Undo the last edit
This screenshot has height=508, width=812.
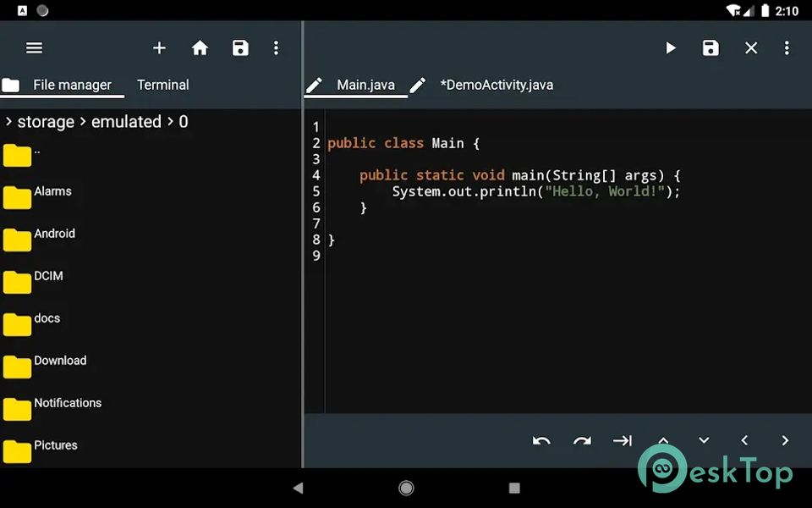541,440
